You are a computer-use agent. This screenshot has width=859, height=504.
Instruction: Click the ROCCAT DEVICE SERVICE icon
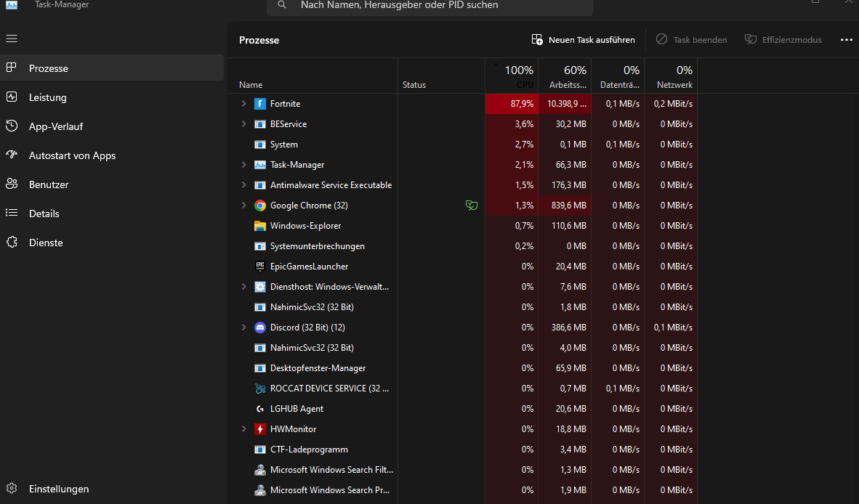(x=260, y=389)
